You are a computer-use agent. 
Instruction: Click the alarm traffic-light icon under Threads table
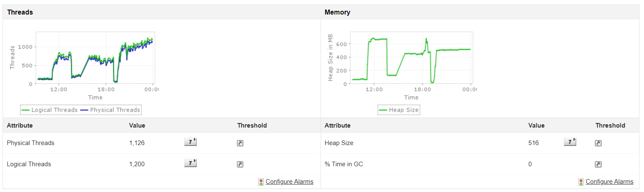(x=261, y=182)
